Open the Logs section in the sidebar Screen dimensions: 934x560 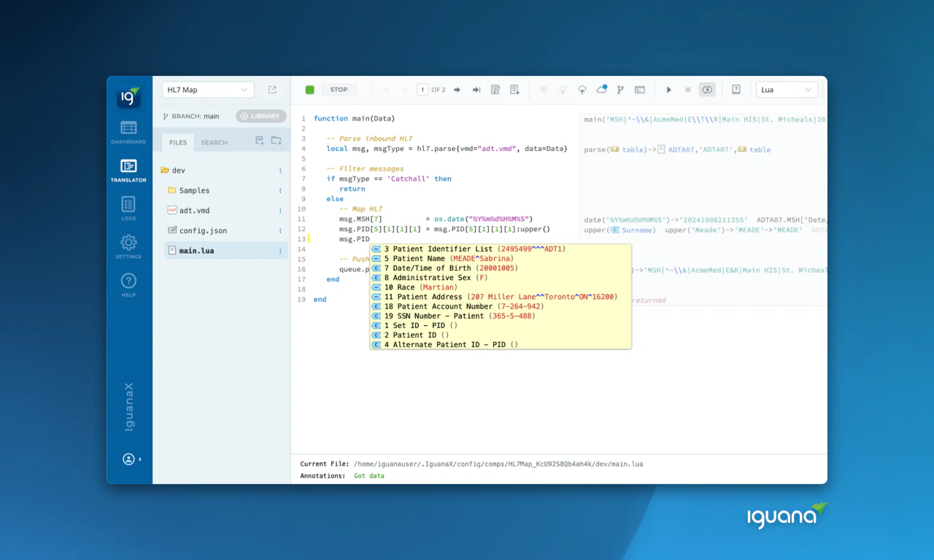point(128,209)
